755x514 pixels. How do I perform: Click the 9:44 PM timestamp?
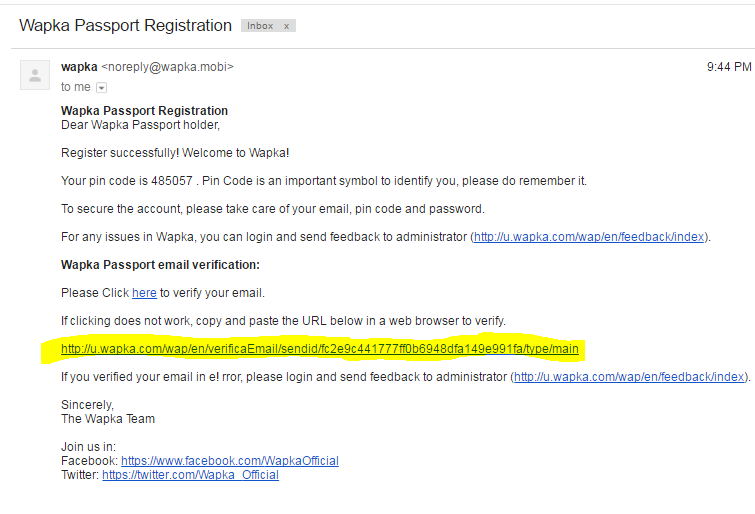coord(728,67)
